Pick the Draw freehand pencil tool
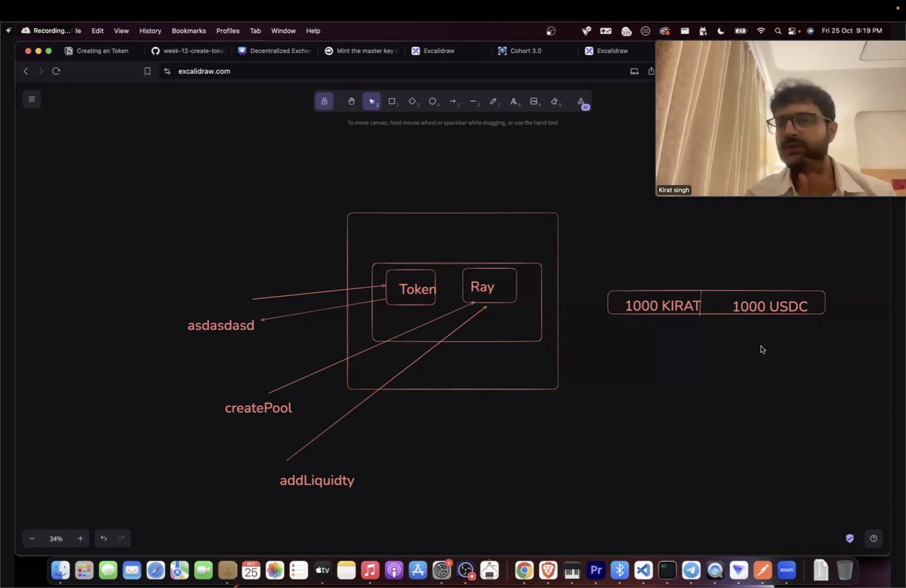This screenshot has height=588, width=906. (x=493, y=100)
